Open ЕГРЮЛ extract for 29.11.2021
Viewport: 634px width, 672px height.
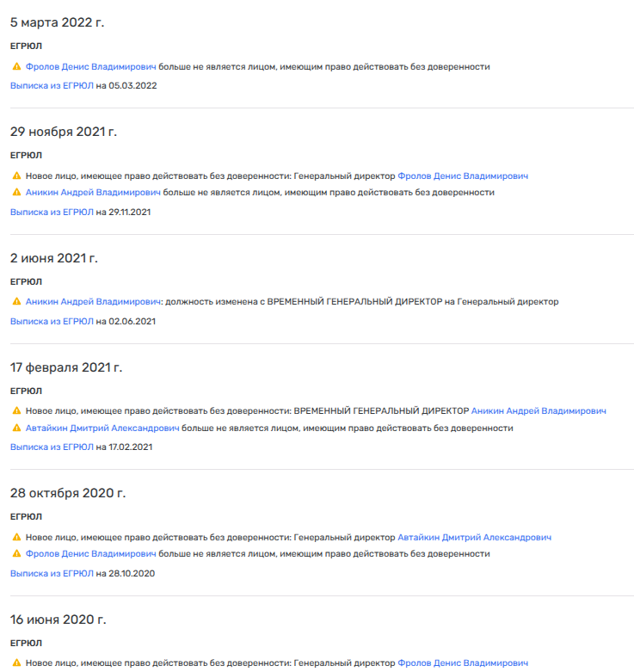(52, 212)
